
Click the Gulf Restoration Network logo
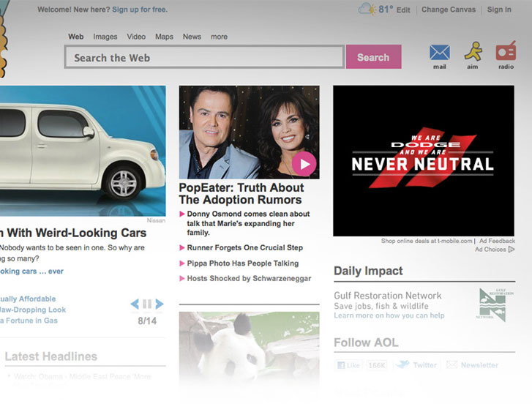pyautogui.click(x=492, y=304)
